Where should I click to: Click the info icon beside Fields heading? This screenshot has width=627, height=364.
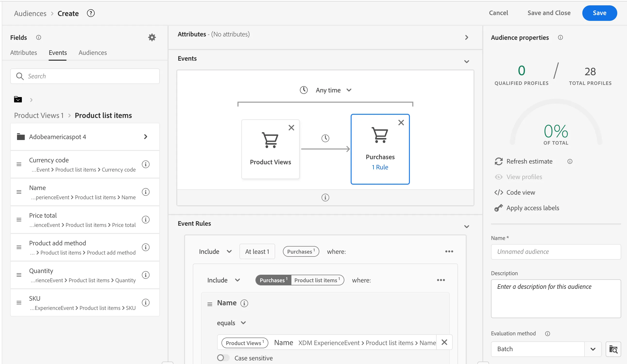tap(39, 37)
